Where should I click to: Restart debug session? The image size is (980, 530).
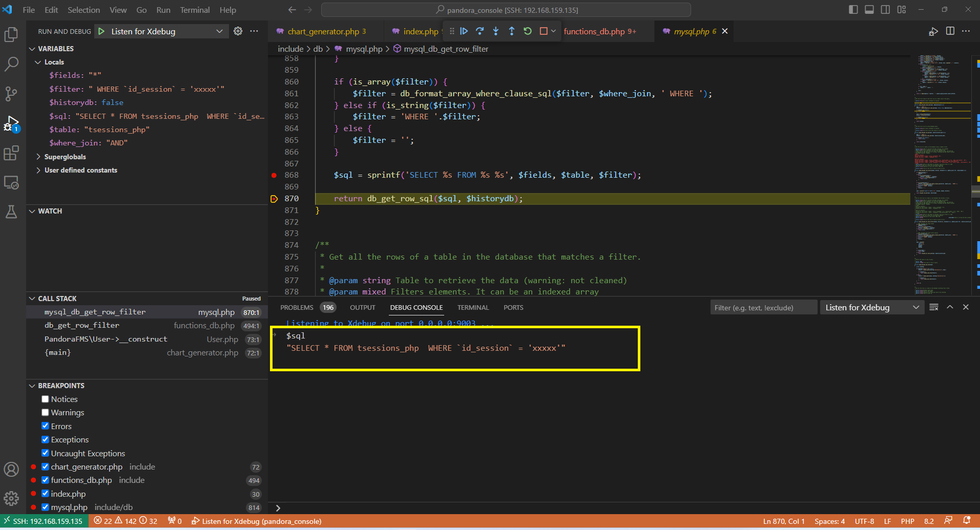[x=527, y=31]
